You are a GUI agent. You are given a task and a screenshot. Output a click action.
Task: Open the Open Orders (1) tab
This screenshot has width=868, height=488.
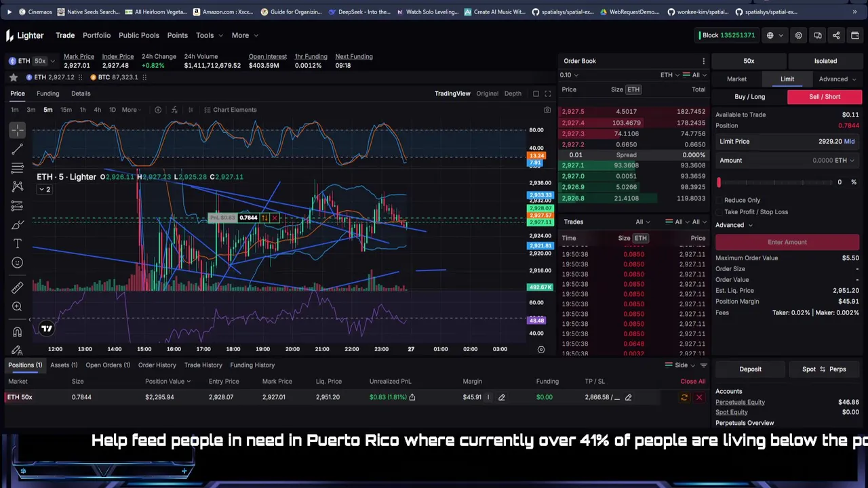tap(108, 365)
